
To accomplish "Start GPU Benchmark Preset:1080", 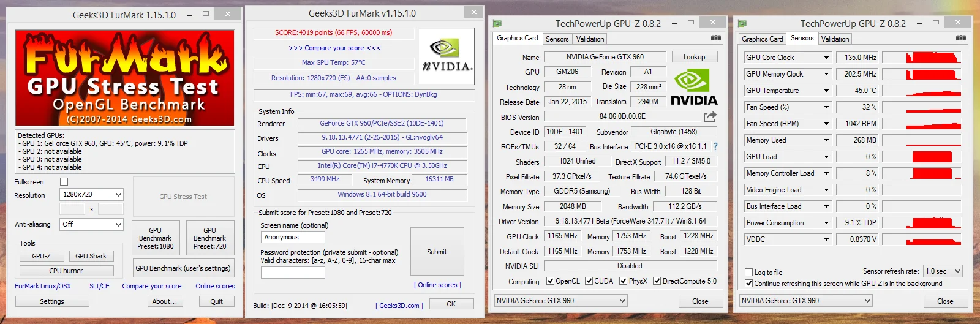I will pos(156,238).
